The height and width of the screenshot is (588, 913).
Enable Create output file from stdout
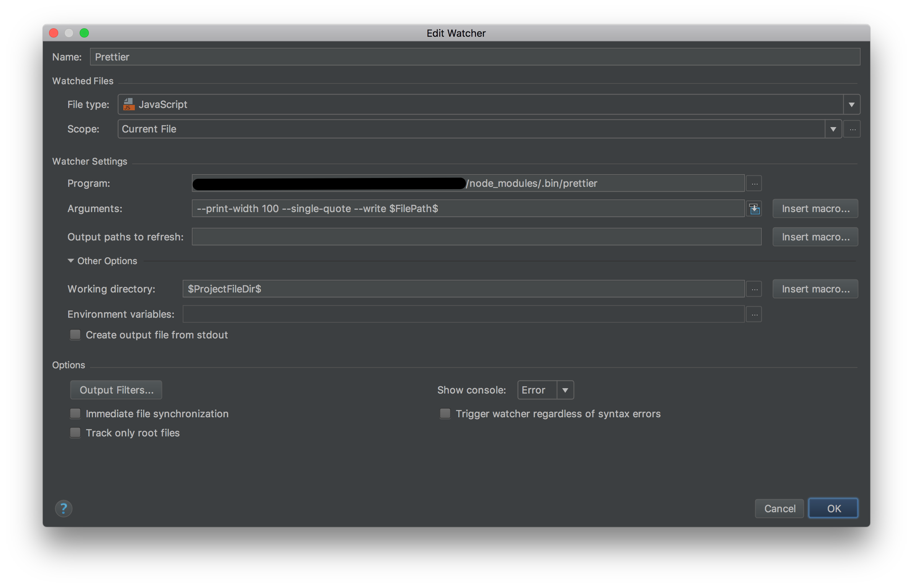(x=75, y=335)
